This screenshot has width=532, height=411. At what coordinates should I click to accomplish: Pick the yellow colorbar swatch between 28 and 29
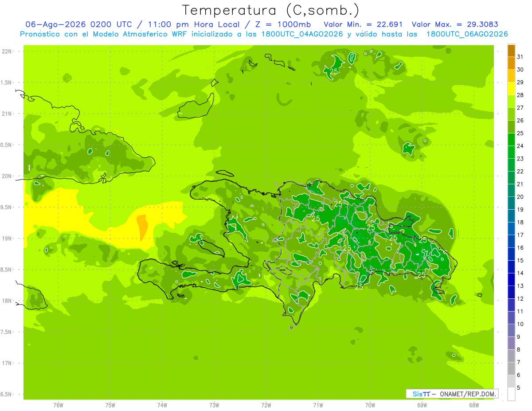click(511, 89)
